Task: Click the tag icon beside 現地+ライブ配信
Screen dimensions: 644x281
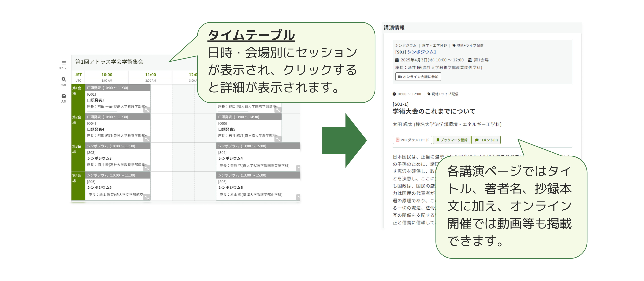Action: (x=454, y=46)
